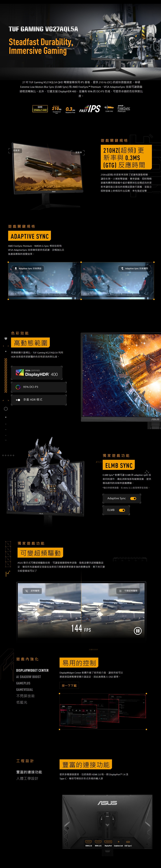The height and width of the screenshot is (868, 161).
Task: Click the QHD 2560x1440 badge icon
Action: [40, 109]
